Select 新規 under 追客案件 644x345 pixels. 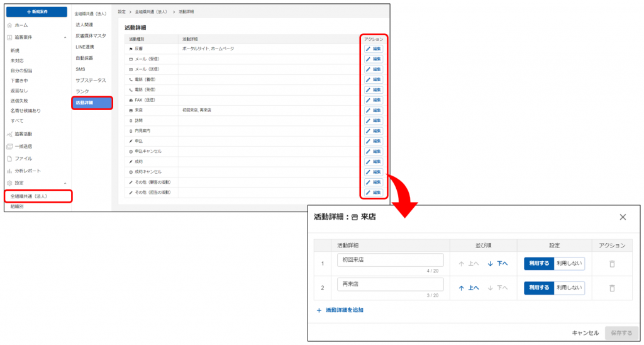[15, 50]
